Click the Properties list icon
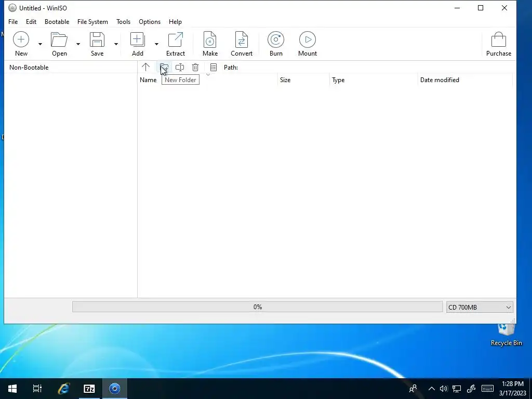 [214, 67]
